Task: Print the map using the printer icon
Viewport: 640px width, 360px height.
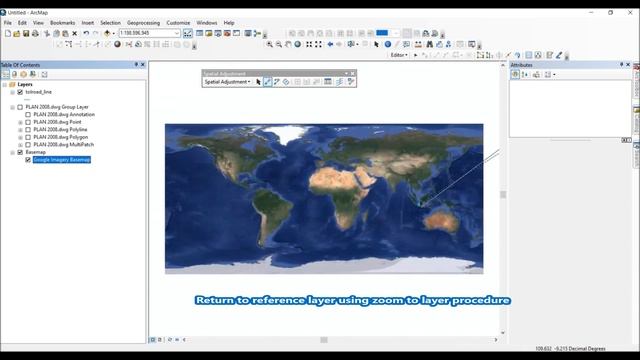Action: (x=36, y=33)
